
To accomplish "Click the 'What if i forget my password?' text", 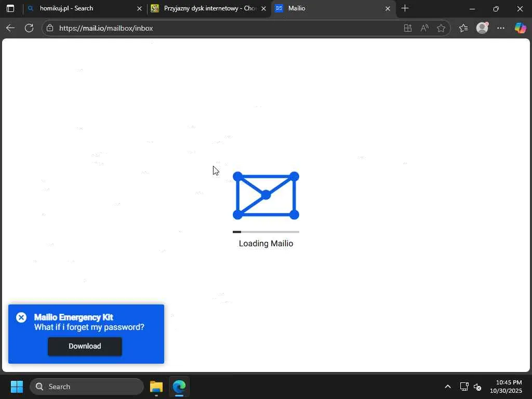I will coord(89,327).
